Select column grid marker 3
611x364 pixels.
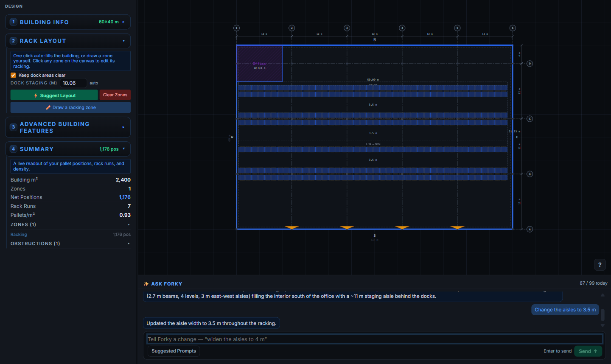347,28
